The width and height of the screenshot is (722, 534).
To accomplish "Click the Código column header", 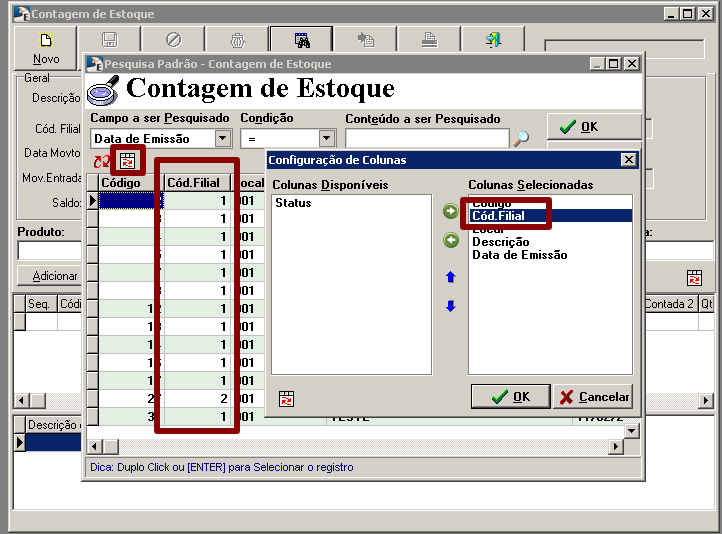I will click(x=121, y=183).
